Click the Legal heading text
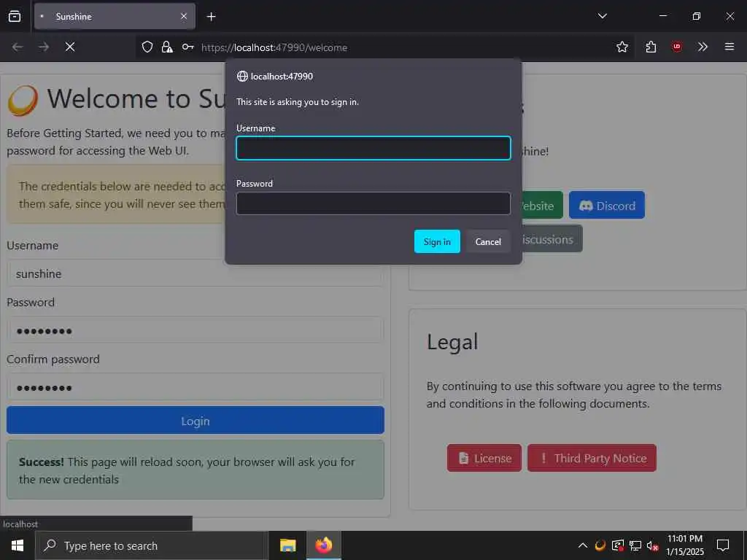 [452, 342]
